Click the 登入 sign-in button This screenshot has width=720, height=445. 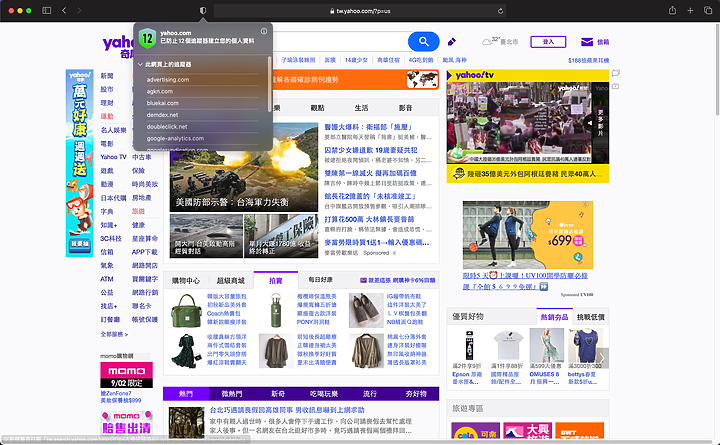tap(548, 42)
